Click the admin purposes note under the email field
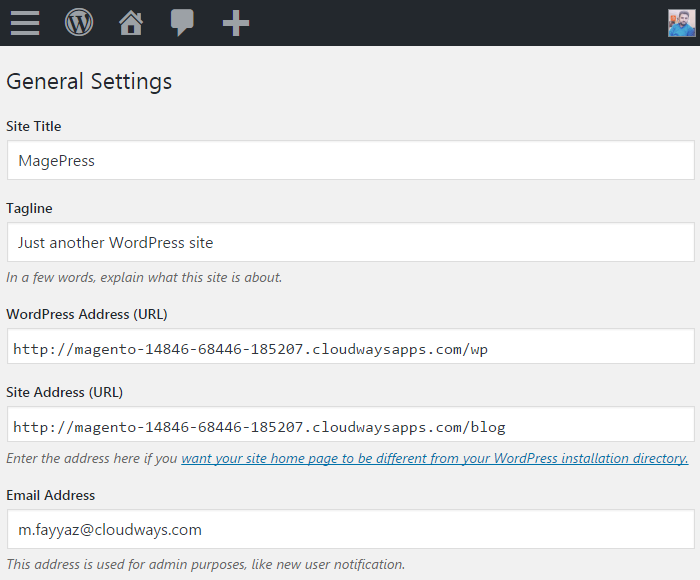The image size is (700, 580). pos(205,564)
